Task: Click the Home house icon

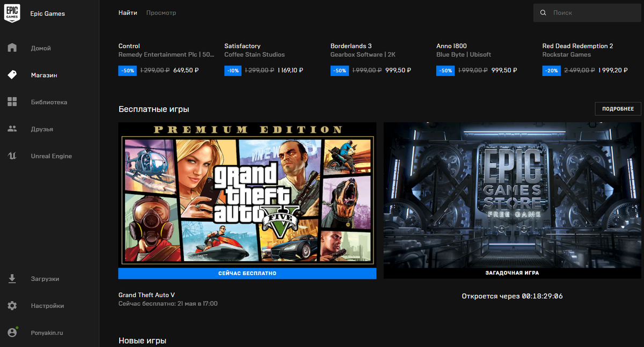Action: click(12, 48)
